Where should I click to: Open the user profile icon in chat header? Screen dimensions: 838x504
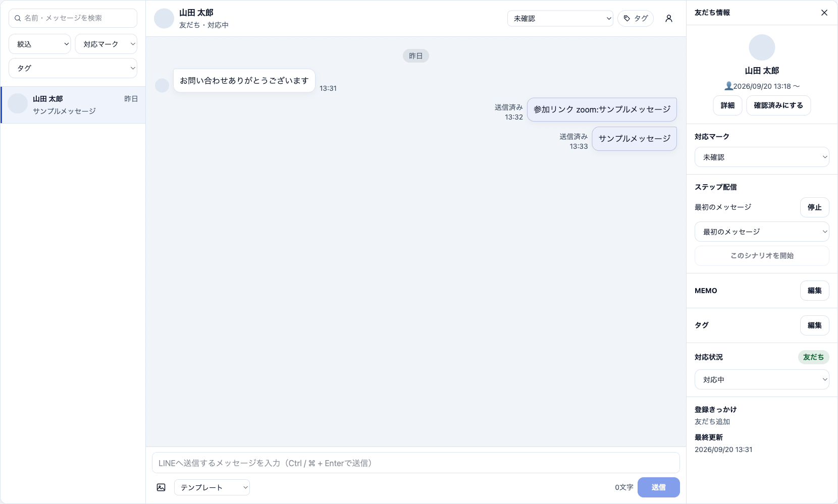click(669, 19)
